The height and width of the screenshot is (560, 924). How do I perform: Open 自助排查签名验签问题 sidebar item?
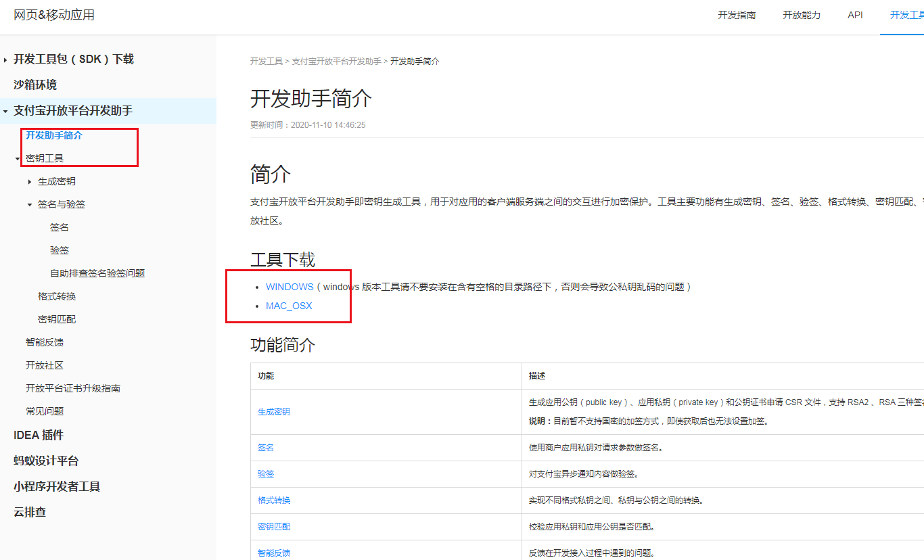coord(97,273)
